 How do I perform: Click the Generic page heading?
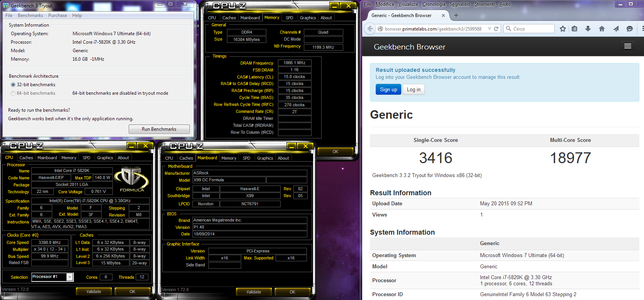(x=391, y=115)
